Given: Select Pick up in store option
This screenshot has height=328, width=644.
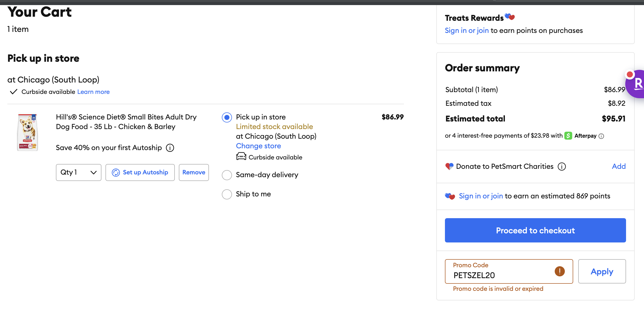Looking at the screenshot, I should pyautogui.click(x=227, y=117).
